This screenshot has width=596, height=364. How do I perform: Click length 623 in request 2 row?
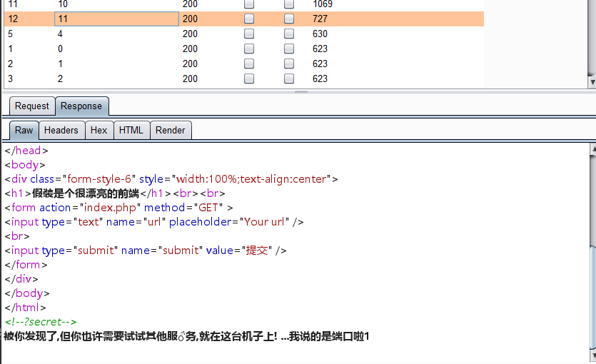(320, 64)
